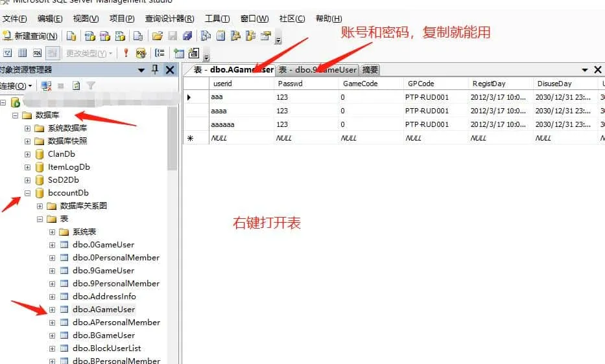Open the Template Explorer toolbar icon
The width and height of the screenshot is (605, 364).
tap(250, 36)
